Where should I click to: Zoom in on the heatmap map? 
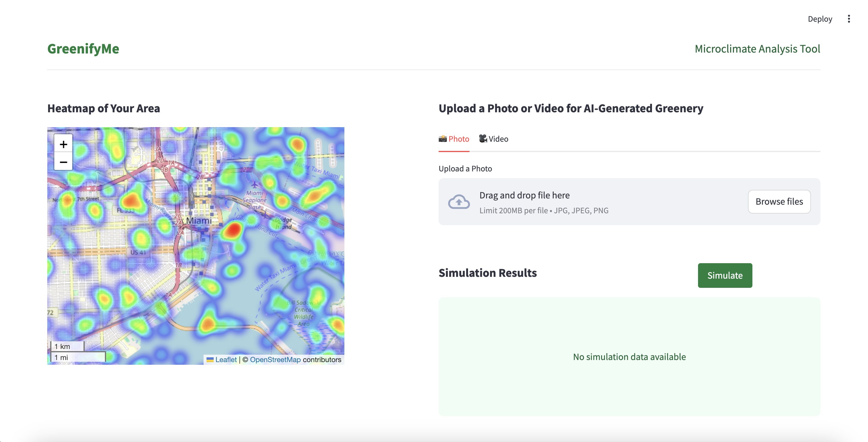(x=63, y=144)
